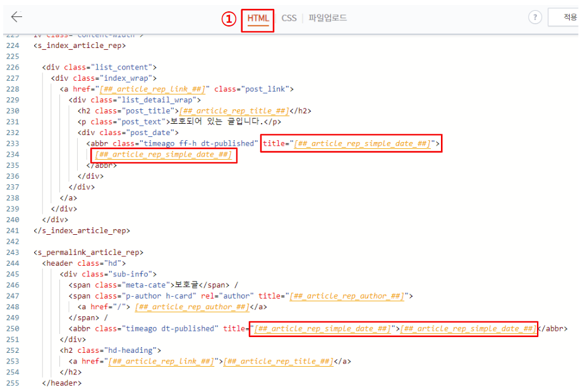
Task: Click first [##_article_rep_simple_date_##] on line 250
Action: tap(322, 329)
